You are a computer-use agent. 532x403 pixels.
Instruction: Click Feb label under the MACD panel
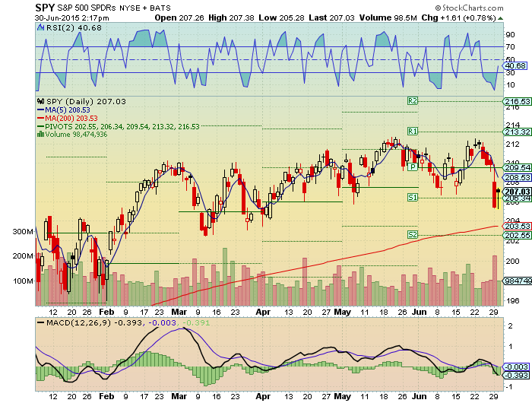click(x=106, y=396)
